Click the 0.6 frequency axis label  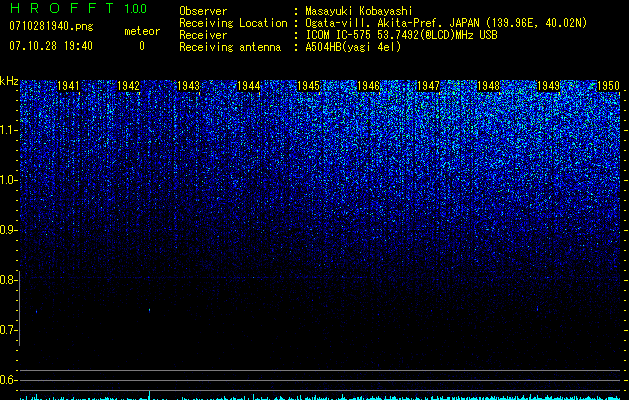pos(8,380)
